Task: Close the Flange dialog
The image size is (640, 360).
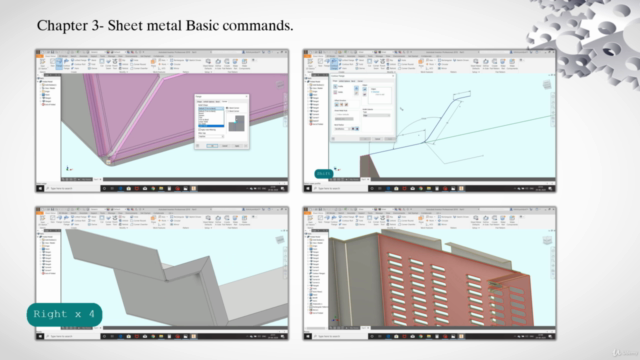Action: click(246, 97)
